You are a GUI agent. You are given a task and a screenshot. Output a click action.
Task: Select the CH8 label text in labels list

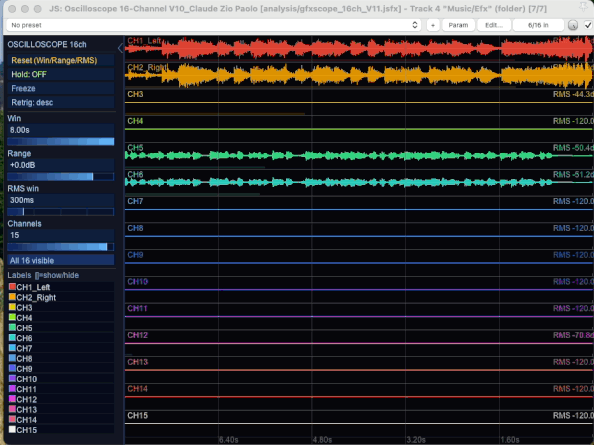click(x=24, y=359)
